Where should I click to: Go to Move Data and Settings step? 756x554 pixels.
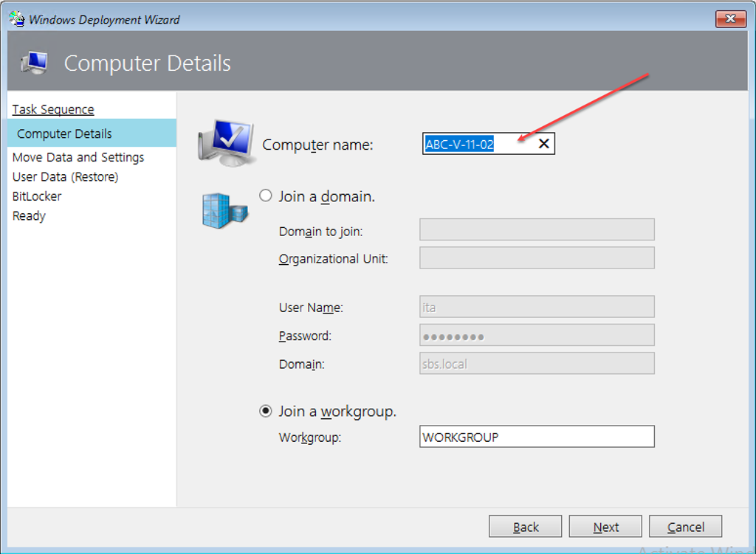(x=78, y=157)
